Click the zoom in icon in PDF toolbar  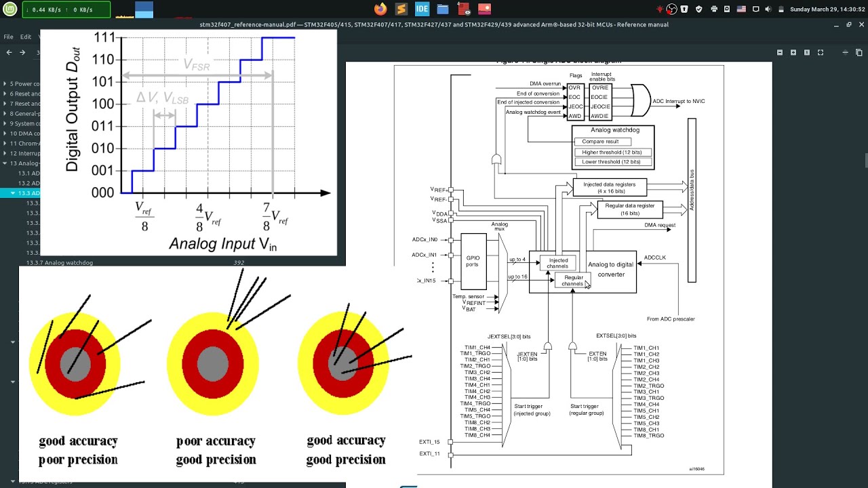[793, 52]
